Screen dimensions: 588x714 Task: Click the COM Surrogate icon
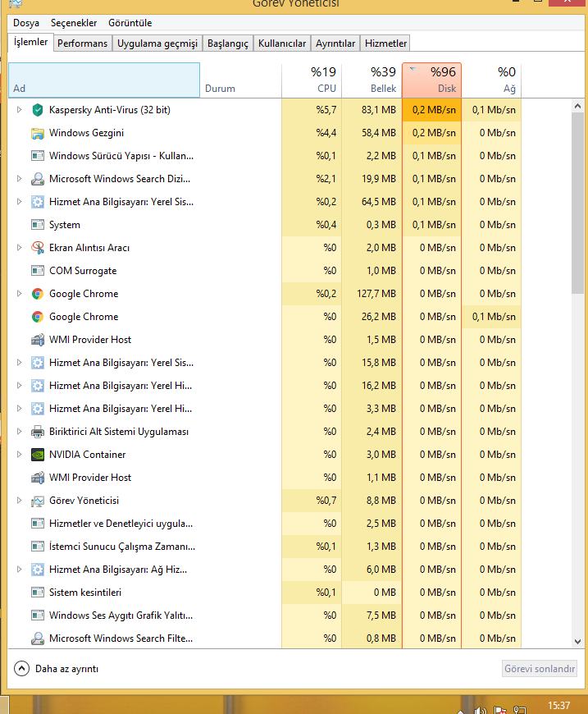38,271
